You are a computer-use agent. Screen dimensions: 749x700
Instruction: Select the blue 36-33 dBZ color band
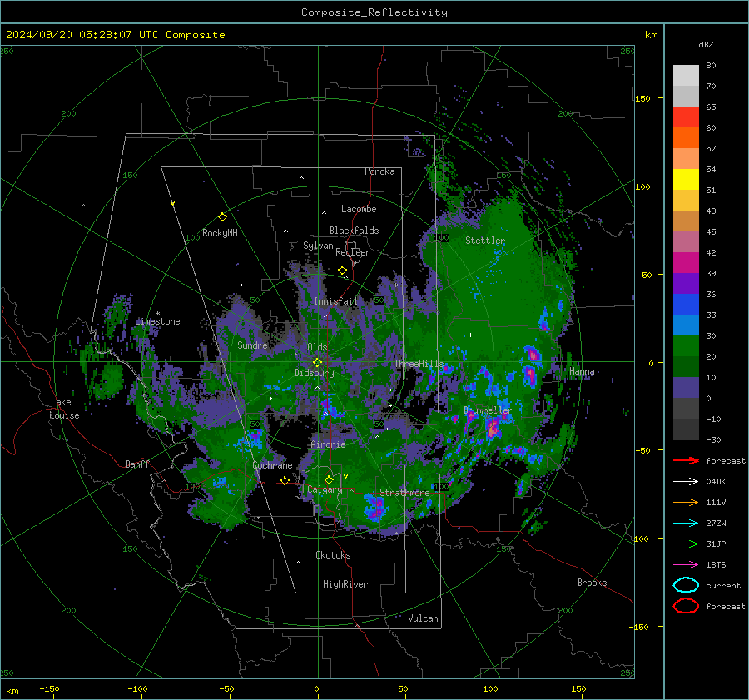pyautogui.click(x=686, y=304)
